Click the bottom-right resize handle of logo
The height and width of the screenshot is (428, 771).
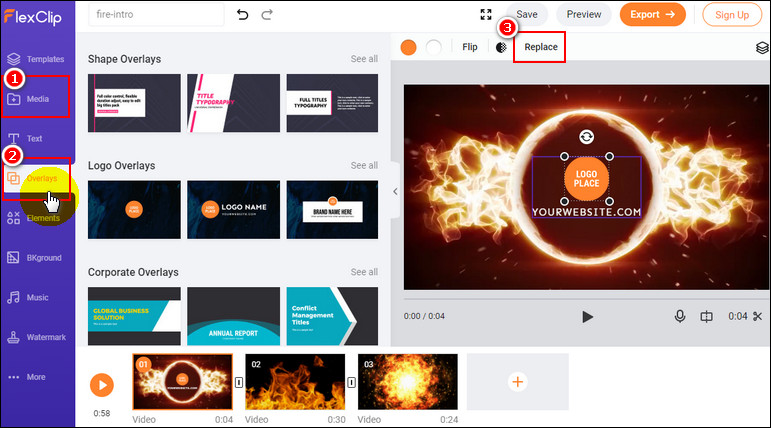coord(609,201)
